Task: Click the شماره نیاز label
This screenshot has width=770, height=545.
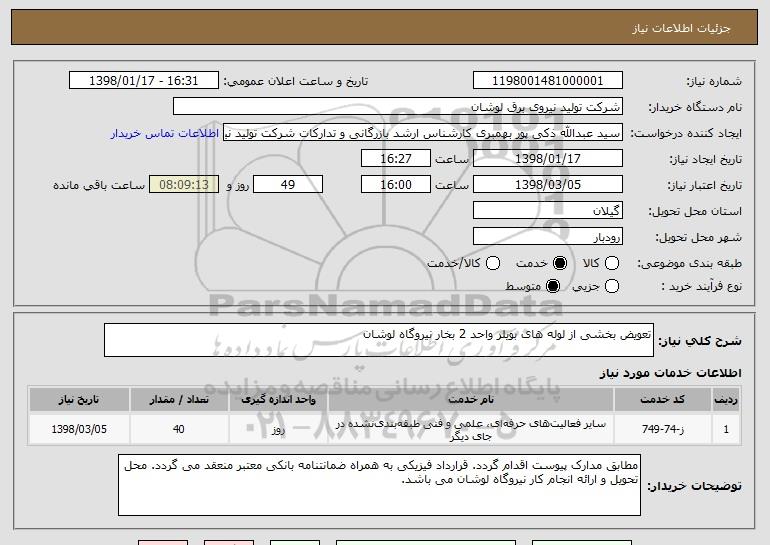Action: pos(714,81)
